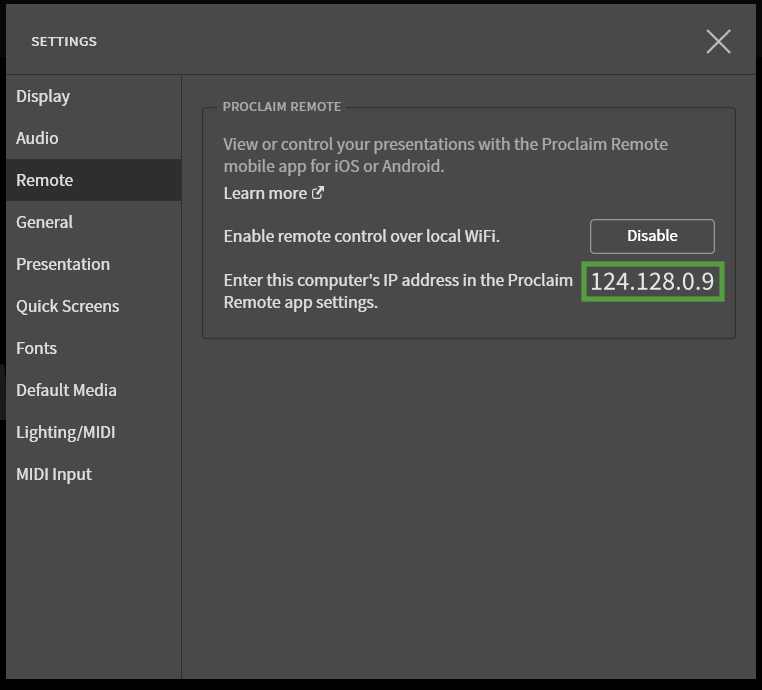This screenshot has height=690, width=762.
Task: Select the Remote settings section
Action: click(x=45, y=180)
